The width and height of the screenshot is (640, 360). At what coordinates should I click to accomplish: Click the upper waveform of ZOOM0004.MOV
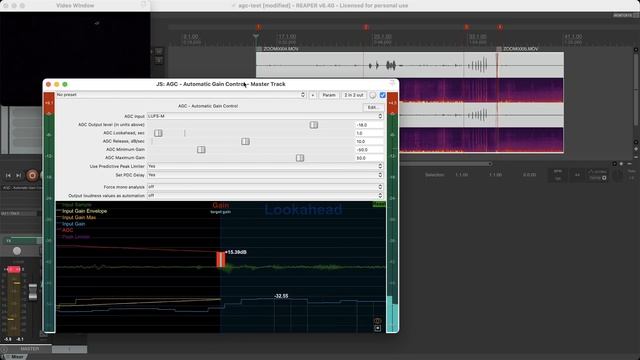coord(376,65)
